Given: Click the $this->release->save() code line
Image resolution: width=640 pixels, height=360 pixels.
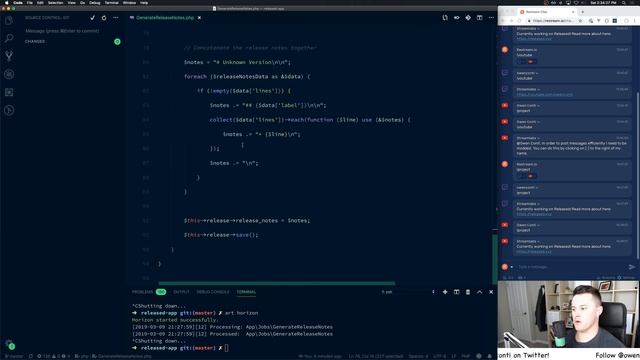Looking at the screenshot, I should point(221,235).
